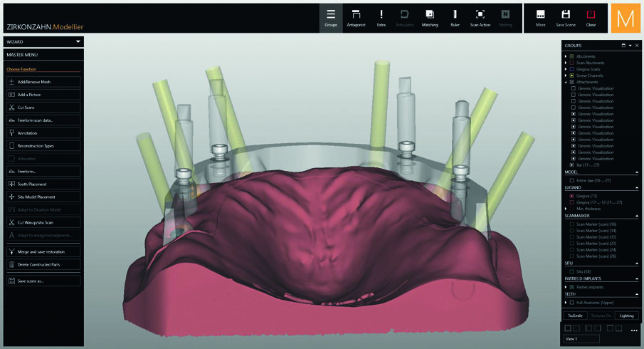Click the Adapt to antagonist/adjacents button
Screen dimensions: 644x349
43,235
